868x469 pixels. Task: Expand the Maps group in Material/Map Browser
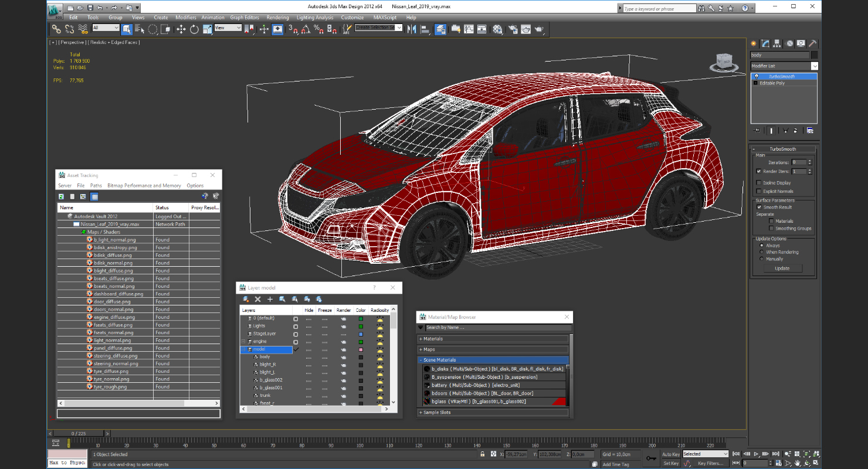(x=493, y=349)
